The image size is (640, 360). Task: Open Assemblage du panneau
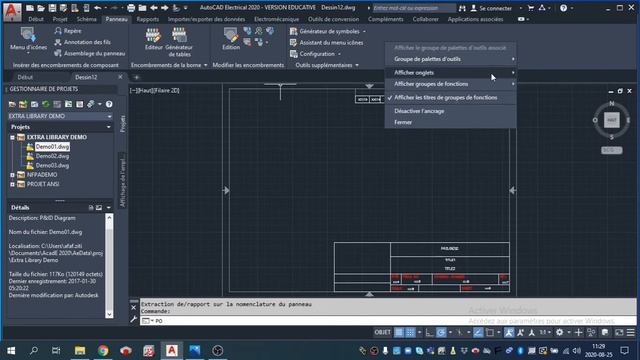click(89, 53)
